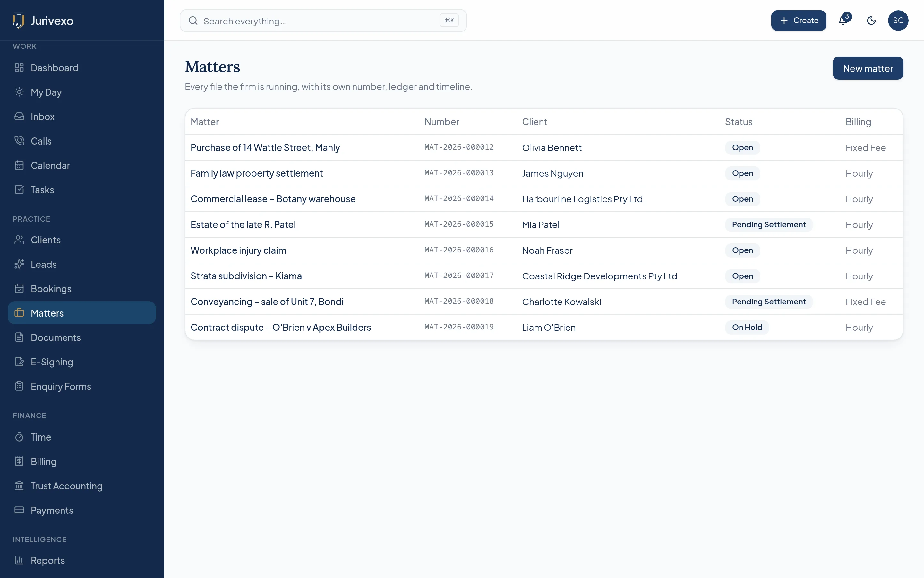The width and height of the screenshot is (924, 578).
Task: Click matter number MAT-2026-000017
Action: pos(459,276)
